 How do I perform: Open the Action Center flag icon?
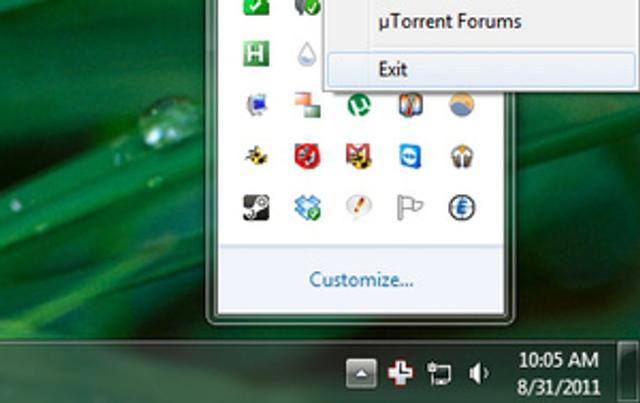coord(410,208)
